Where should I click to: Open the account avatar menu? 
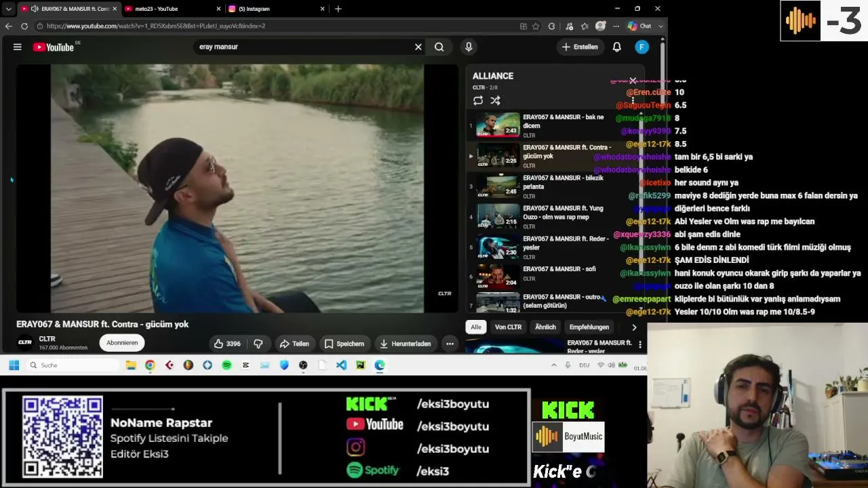[642, 47]
